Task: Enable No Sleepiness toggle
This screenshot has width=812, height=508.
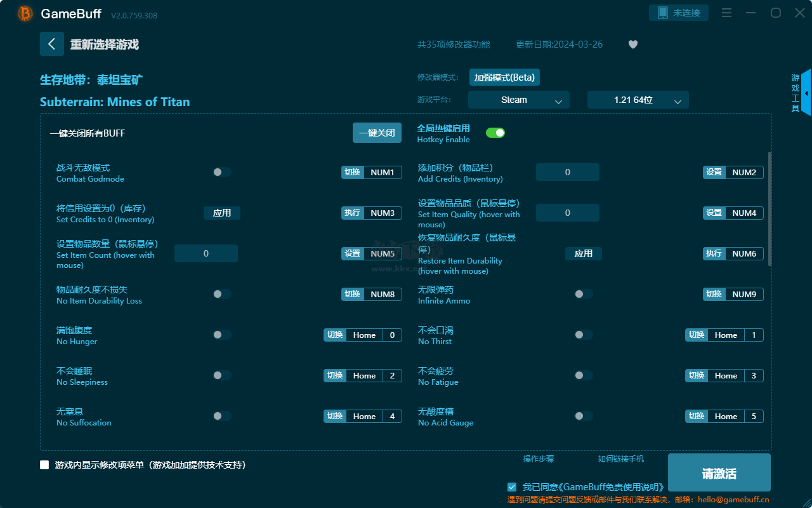Action: (221, 375)
